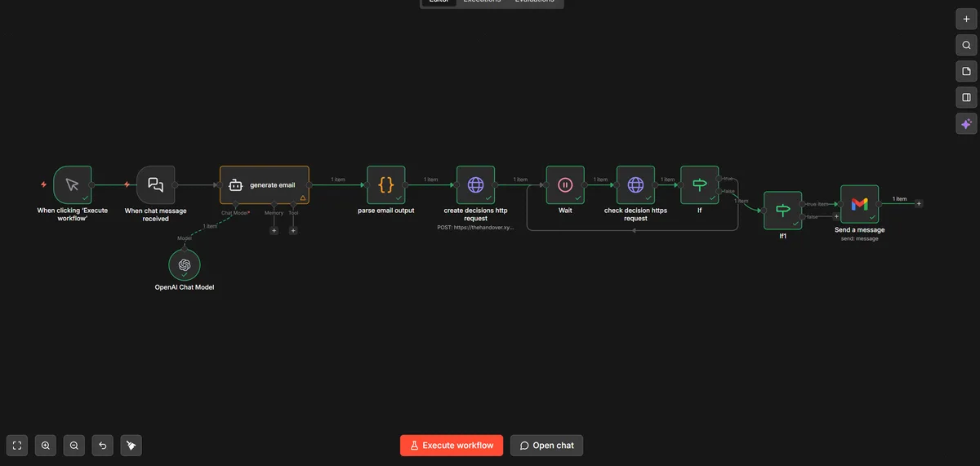
Task: Click the output handle of 'generate email' node
Action: click(x=310, y=184)
